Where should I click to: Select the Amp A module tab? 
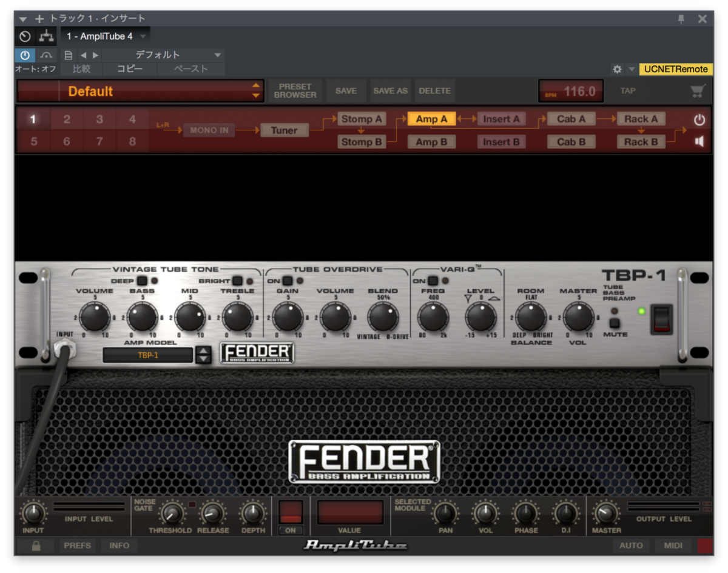(x=431, y=119)
